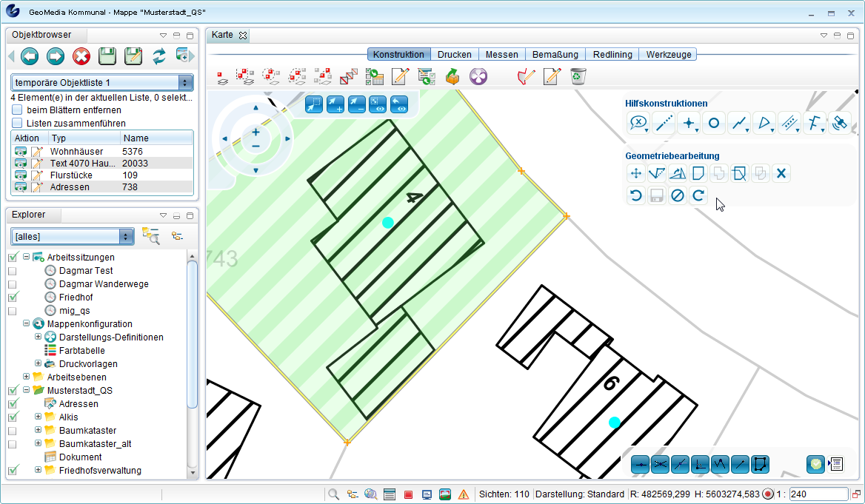Click the blue X delete geometry icon
865x504 pixels.
781,174
